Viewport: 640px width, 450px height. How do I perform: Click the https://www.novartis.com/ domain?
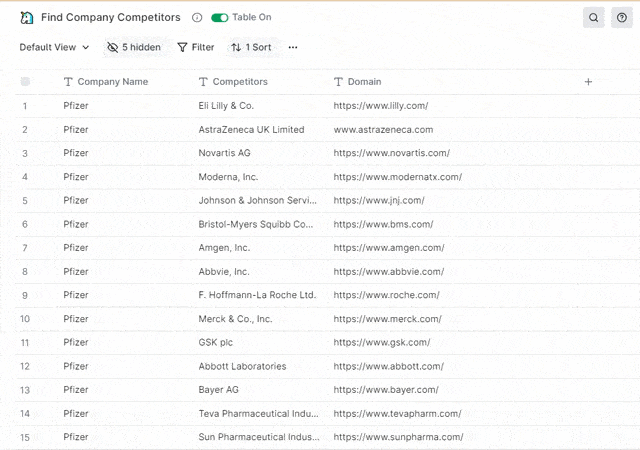[x=391, y=153]
